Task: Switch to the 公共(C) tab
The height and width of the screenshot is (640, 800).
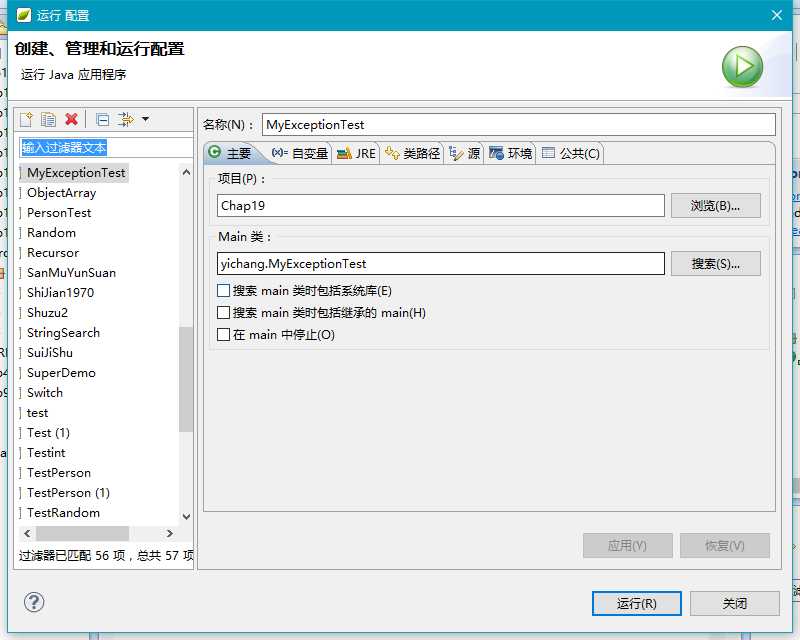Action: coord(571,153)
